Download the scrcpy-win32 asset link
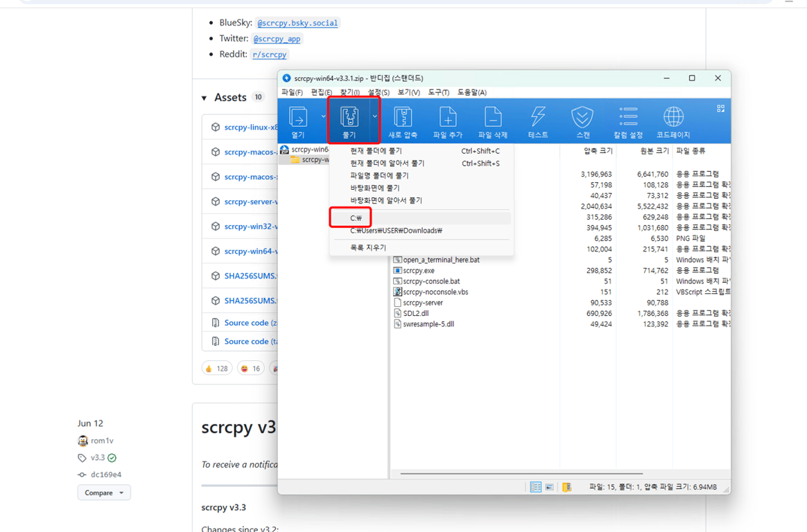The width and height of the screenshot is (807, 532). pos(251,226)
